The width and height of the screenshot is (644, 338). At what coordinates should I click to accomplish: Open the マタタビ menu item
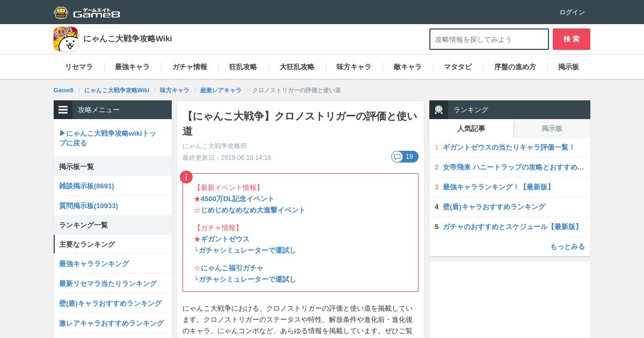pyautogui.click(x=458, y=67)
